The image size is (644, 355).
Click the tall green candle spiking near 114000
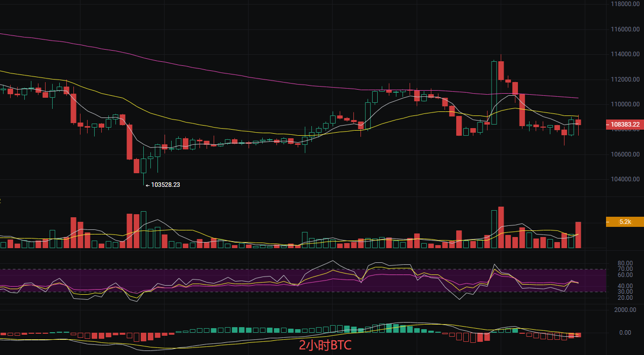tap(494, 92)
